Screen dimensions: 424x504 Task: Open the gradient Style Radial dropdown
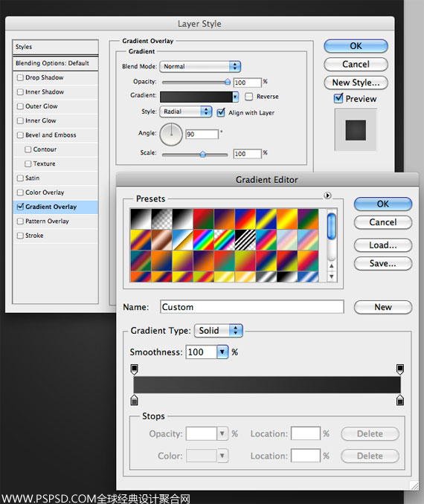pyautogui.click(x=186, y=112)
